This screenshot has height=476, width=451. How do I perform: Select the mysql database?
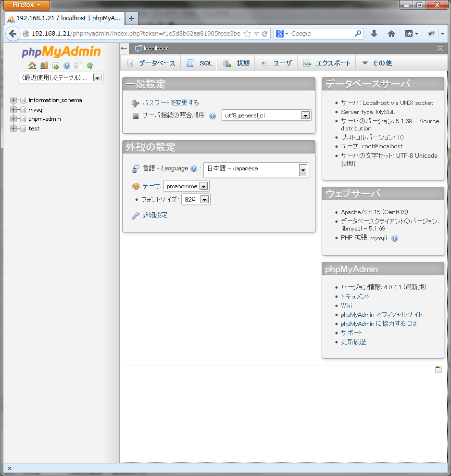[x=36, y=110]
